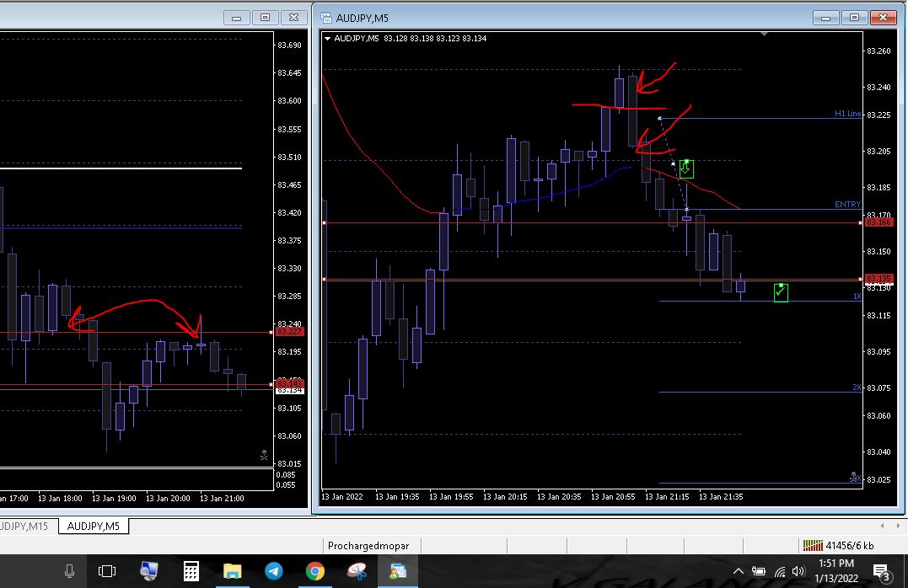Viewport: 908px width, 588px height.
Task: Open the clock showing 1:51 PM
Action: (x=836, y=570)
